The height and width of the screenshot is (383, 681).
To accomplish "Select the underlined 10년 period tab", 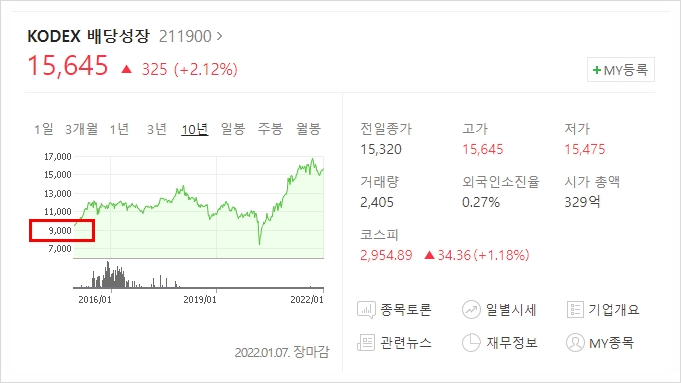I will coord(195,129).
